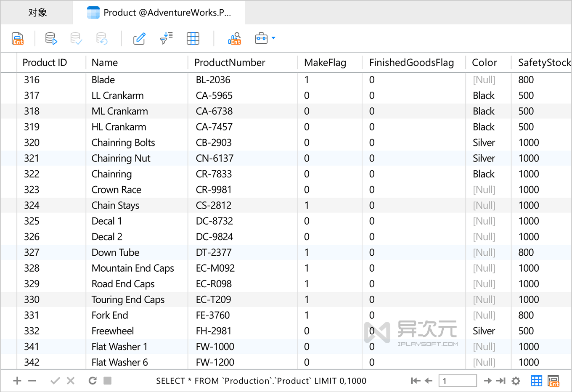Open the Filter and Sort tool
572x392 pixels.
point(166,39)
